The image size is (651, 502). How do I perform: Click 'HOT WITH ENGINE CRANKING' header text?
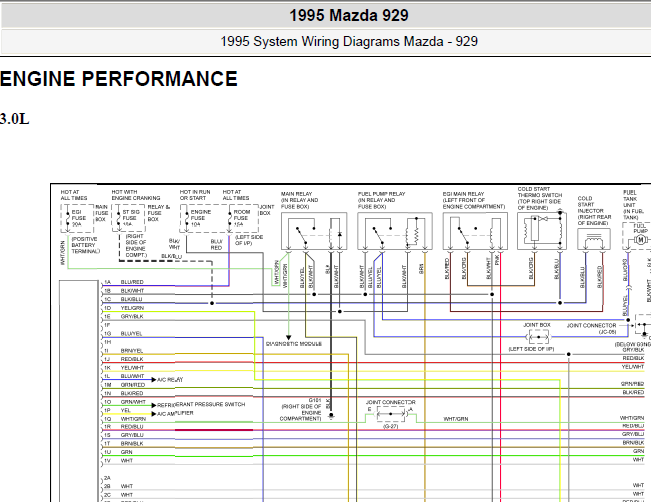(x=136, y=195)
